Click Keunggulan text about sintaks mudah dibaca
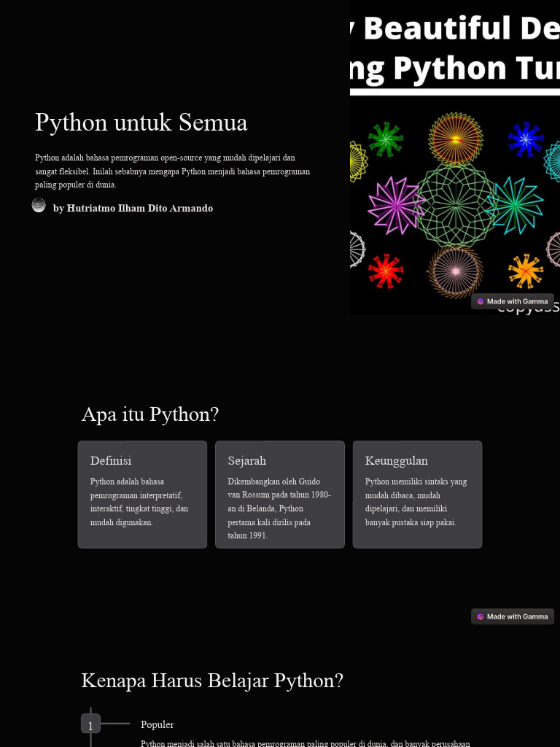The width and height of the screenshot is (560, 747). 416,502
